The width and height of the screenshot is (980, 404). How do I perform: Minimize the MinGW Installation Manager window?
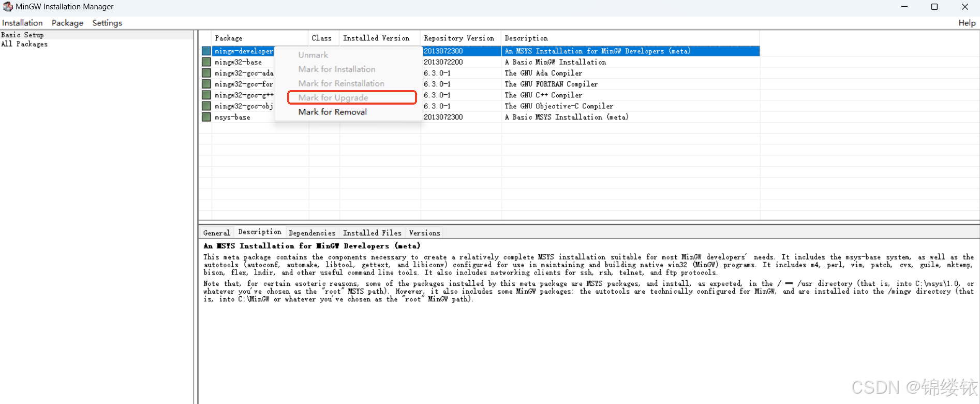click(x=904, y=7)
